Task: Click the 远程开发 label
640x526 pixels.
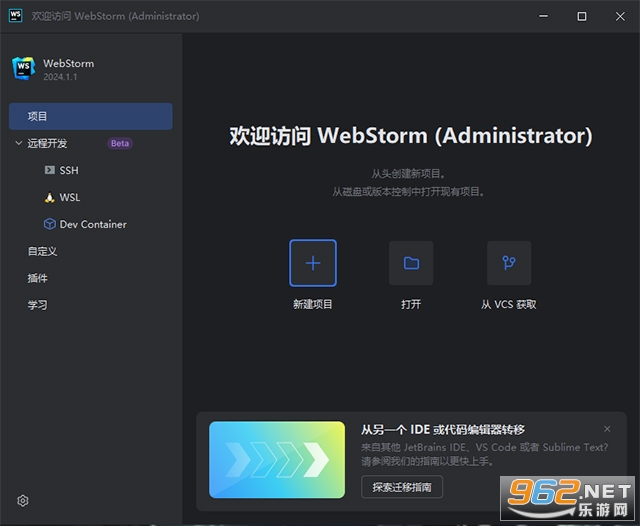Action: (x=47, y=143)
